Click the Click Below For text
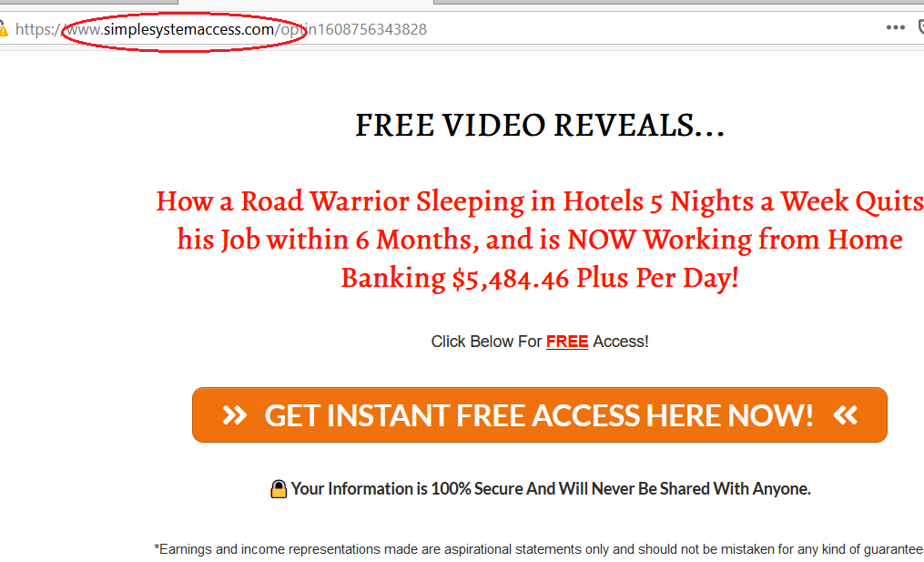924x562 pixels. (486, 342)
